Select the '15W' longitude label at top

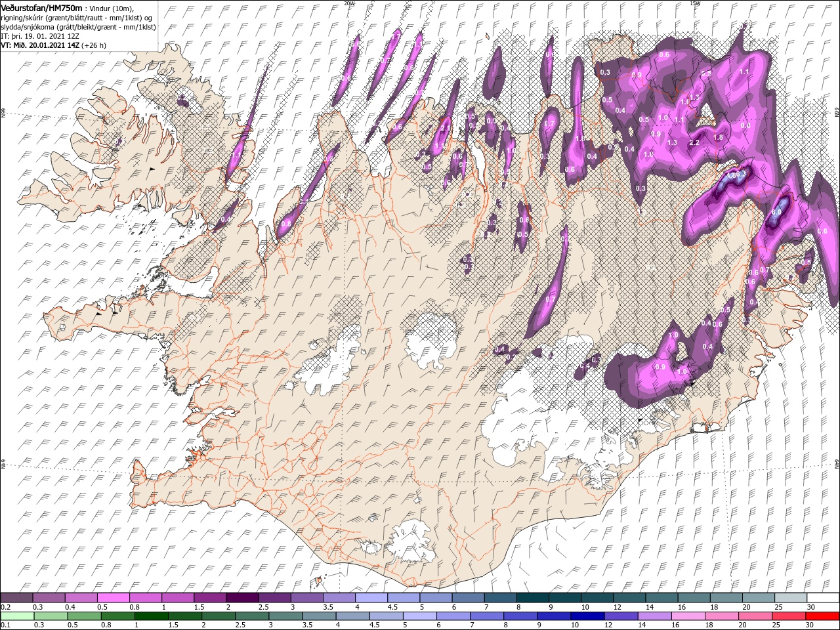[x=696, y=3]
